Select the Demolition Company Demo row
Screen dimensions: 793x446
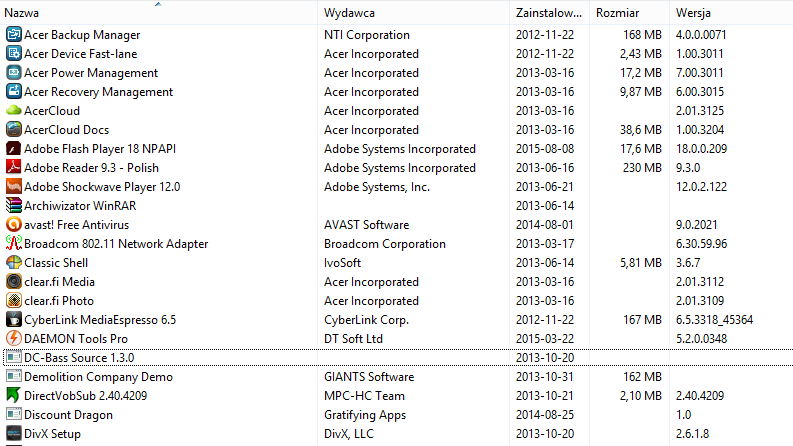coord(398,377)
